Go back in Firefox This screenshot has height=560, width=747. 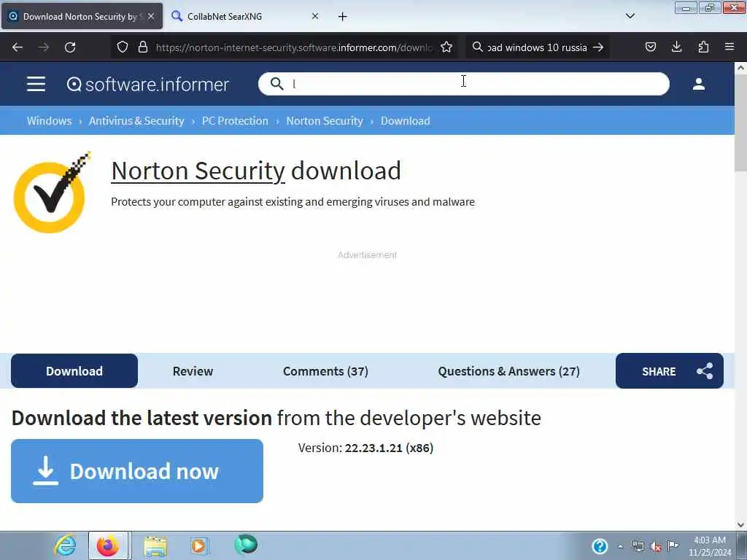coord(18,47)
